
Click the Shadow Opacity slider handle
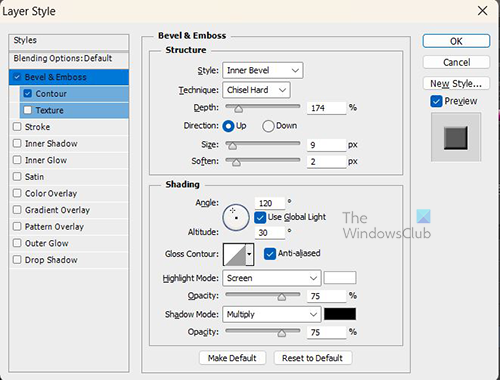pos(282,333)
